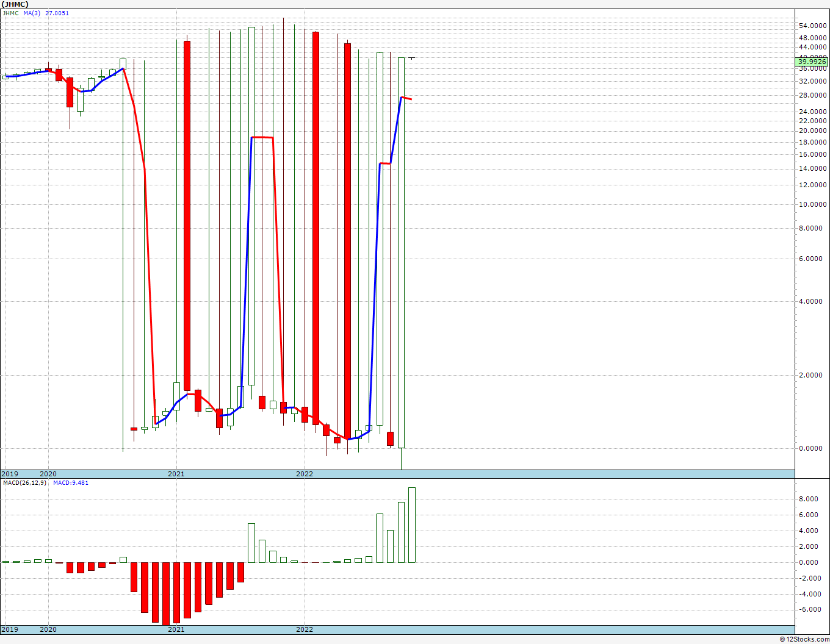Jump to 2021 on the price timeline
Image resolution: width=830 pixels, height=644 pixels.
tap(176, 474)
